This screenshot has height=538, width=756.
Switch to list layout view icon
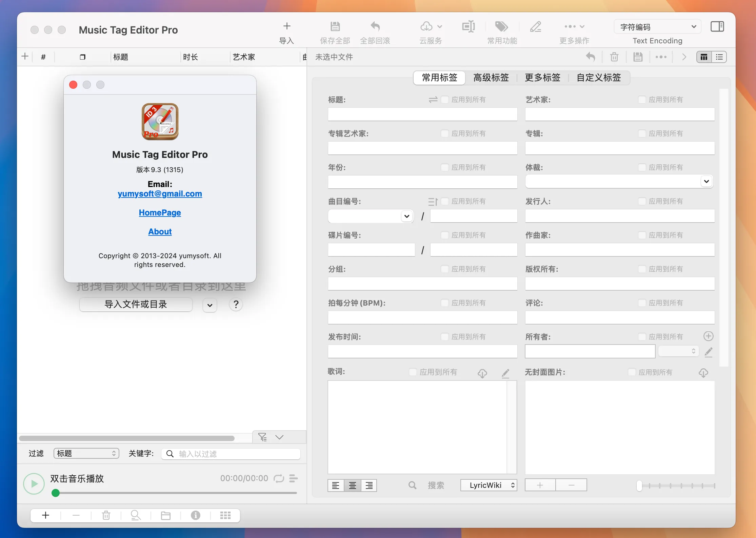click(719, 57)
